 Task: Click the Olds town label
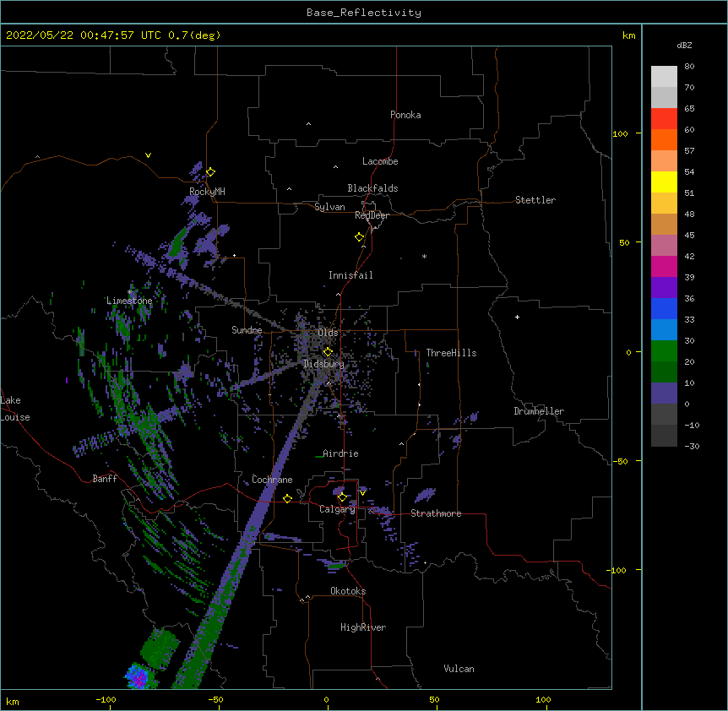[x=328, y=333]
